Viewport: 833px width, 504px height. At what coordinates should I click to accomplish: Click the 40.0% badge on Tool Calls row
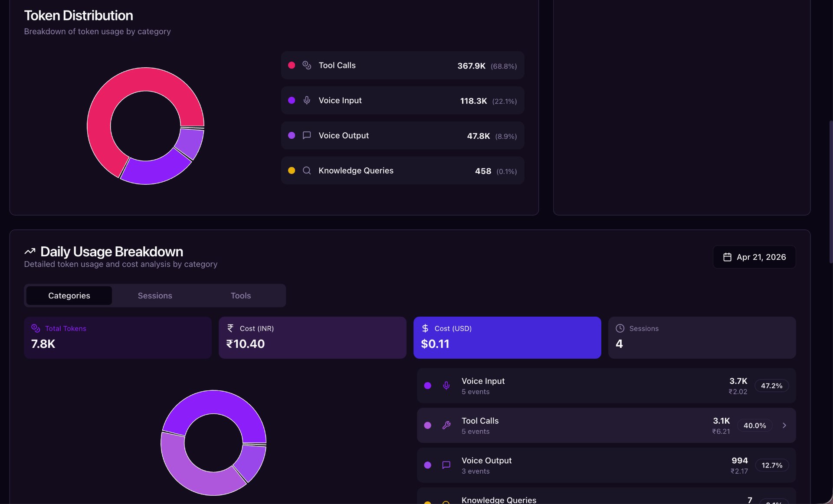click(754, 425)
